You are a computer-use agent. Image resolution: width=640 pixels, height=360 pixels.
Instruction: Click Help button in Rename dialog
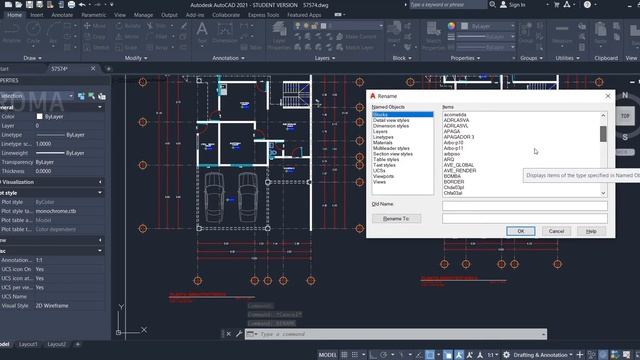click(x=591, y=231)
